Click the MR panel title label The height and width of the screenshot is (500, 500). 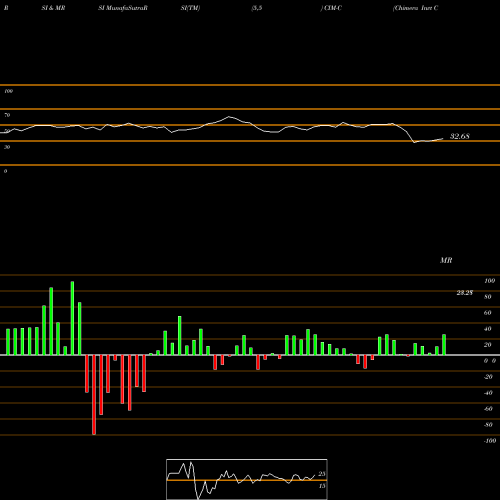(446, 260)
